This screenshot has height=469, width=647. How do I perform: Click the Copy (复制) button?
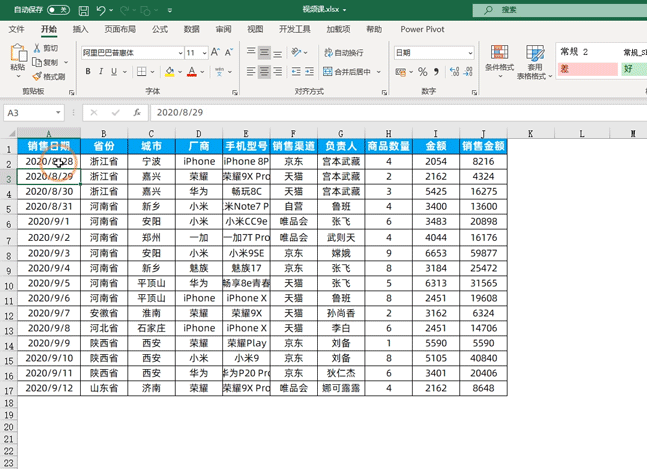click(x=45, y=62)
